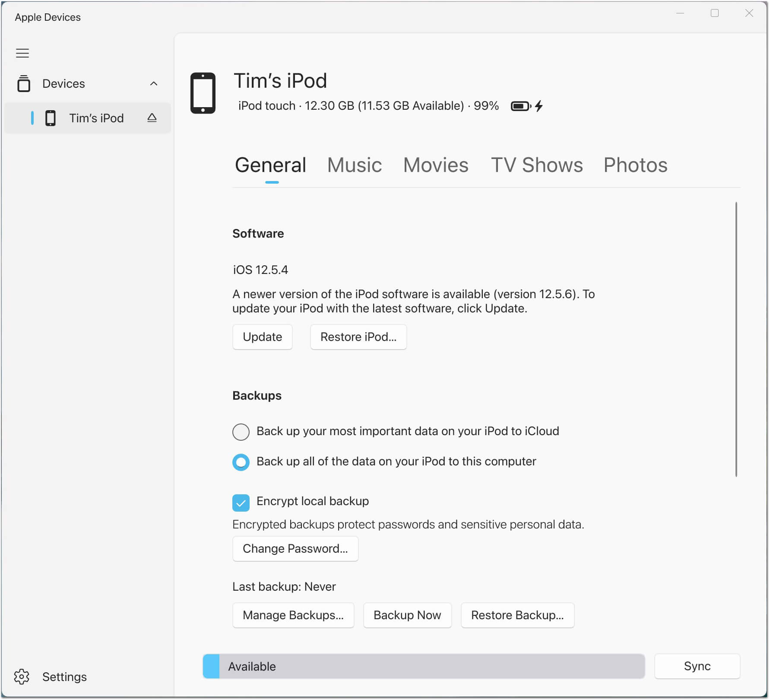Click the 12.30 GB capacity text
Screen dimensions: 770x700
pyautogui.click(x=330, y=106)
